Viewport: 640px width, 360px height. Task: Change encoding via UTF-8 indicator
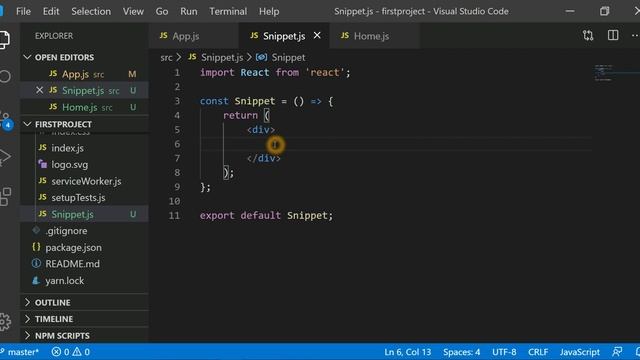(504, 352)
